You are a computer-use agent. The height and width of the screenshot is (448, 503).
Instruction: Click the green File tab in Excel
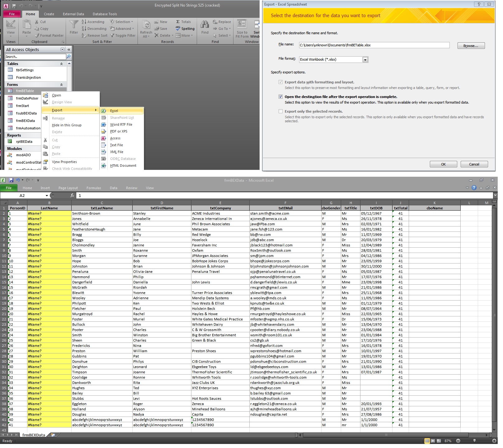point(9,188)
